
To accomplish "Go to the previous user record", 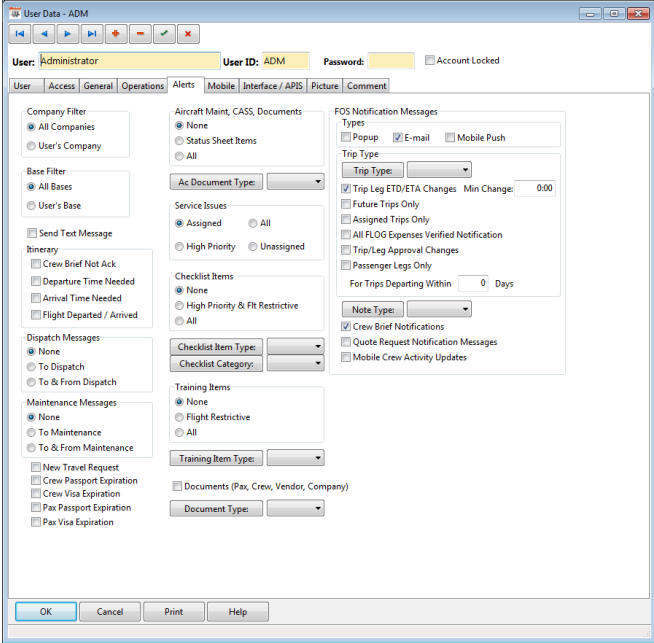I will coord(44,34).
